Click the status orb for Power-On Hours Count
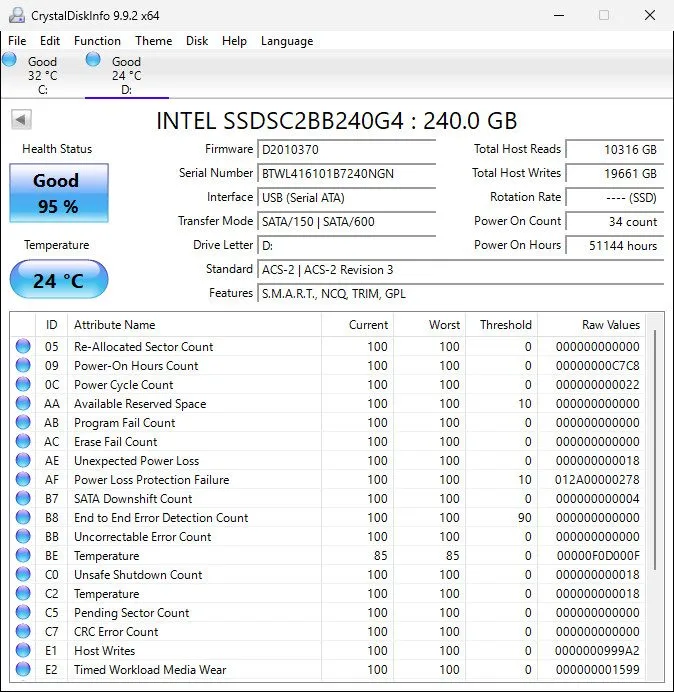The height and width of the screenshot is (692, 674). (23, 365)
